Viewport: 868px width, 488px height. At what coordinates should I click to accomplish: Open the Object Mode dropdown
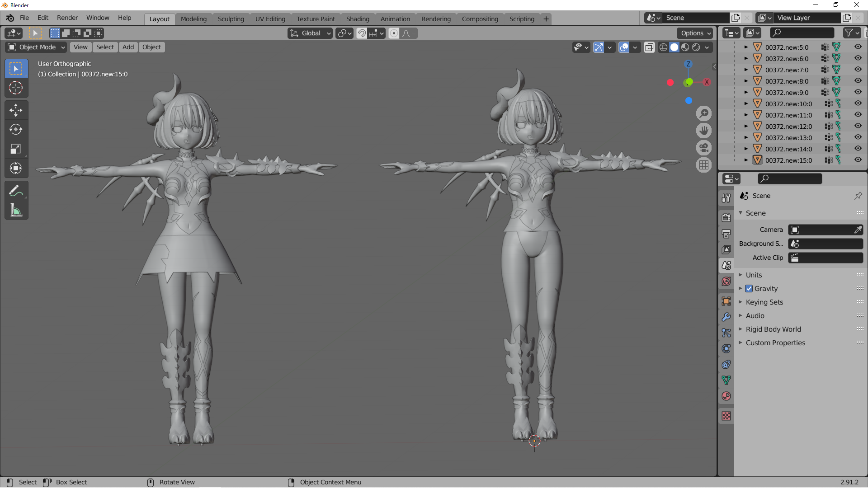pyautogui.click(x=37, y=47)
